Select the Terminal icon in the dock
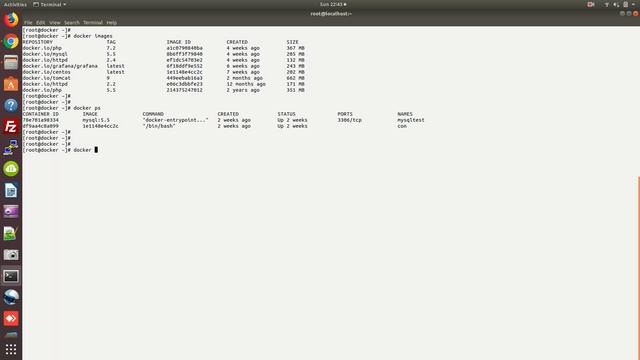This screenshot has height=360, width=640. pyautogui.click(x=11, y=276)
